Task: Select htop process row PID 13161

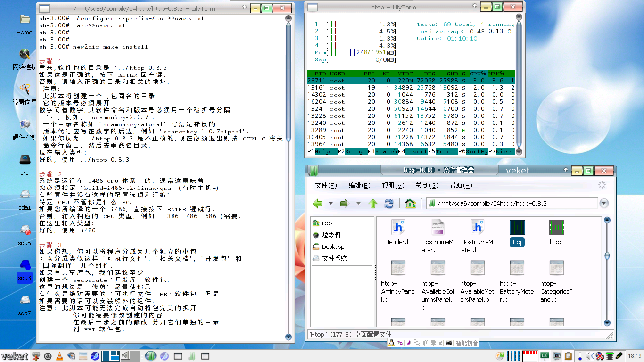Action: point(411,88)
